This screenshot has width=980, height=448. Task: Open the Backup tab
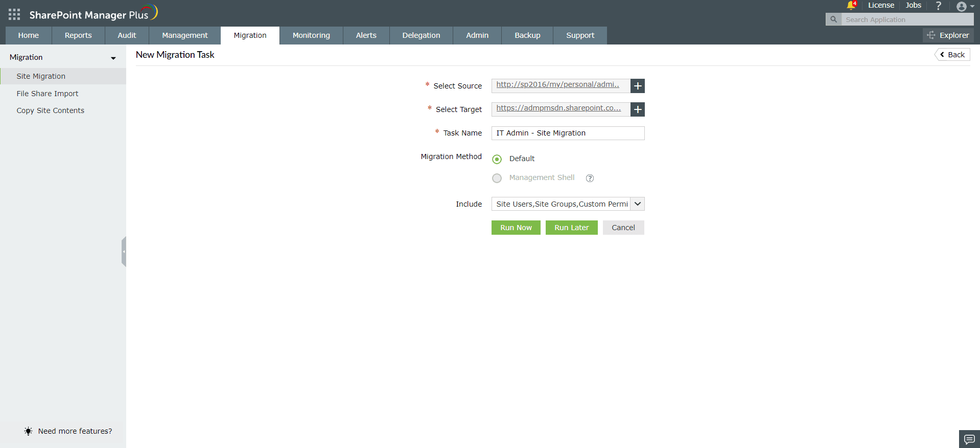(527, 35)
